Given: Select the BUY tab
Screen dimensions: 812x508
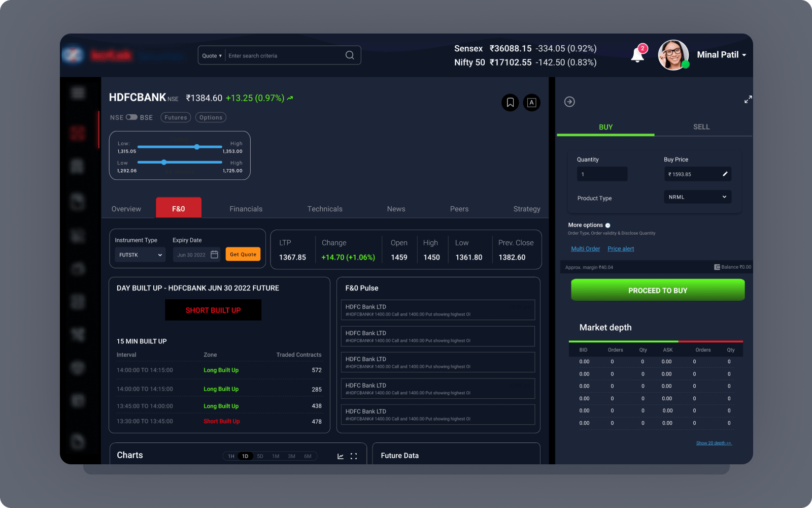Looking at the screenshot, I should (x=605, y=127).
